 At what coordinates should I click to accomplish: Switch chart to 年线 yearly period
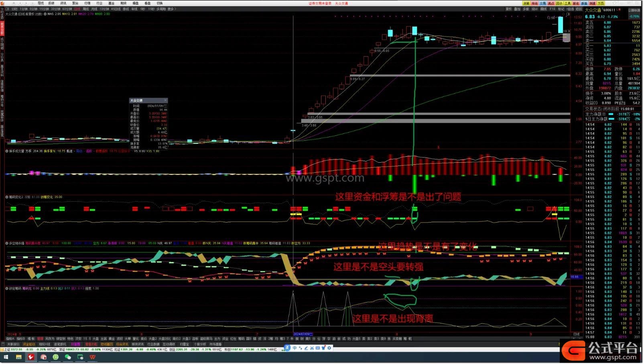134,9
